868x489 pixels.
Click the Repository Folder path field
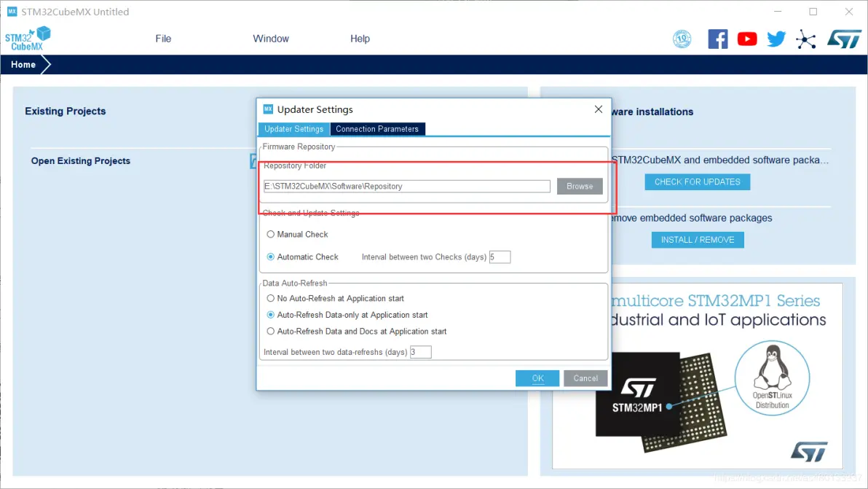407,186
